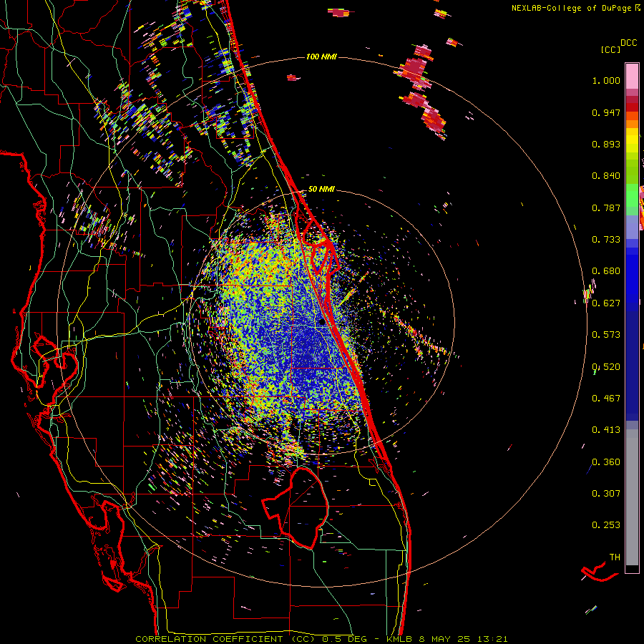Screen dimensions: 644x644
Task: Click the 0.413 color scale value
Action: click(x=606, y=430)
